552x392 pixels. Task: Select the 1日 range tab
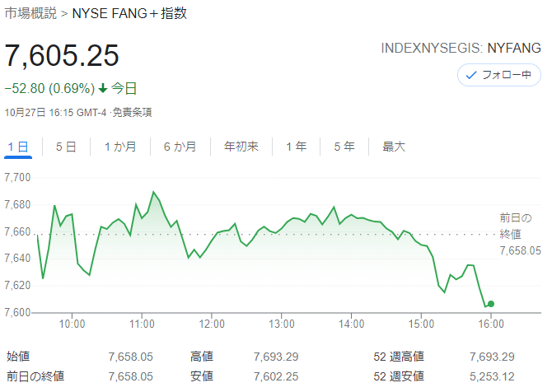18,147
